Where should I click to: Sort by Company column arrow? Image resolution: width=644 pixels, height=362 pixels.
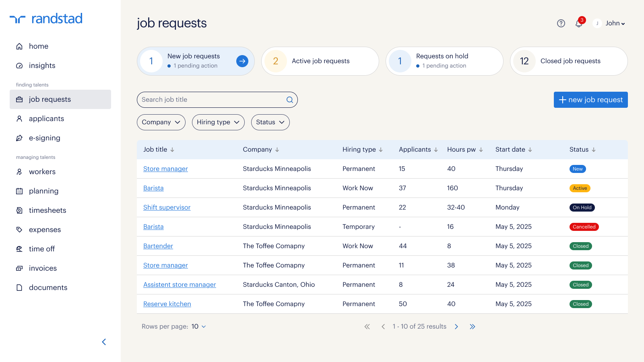pyautogui.click(x=277, y=150)
